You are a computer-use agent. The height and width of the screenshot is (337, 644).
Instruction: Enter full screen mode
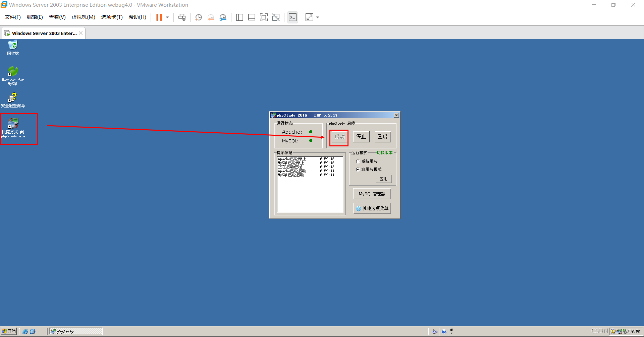(x=264, y=17)
